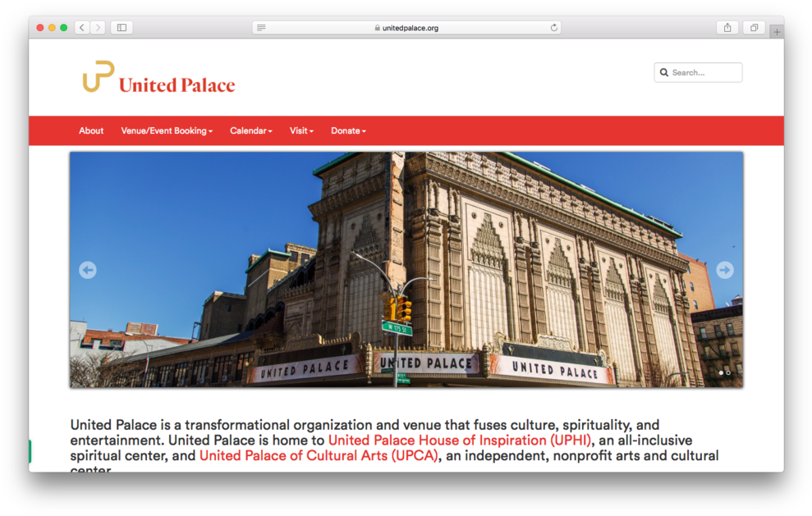Image resolution: width=812 pixels, height=516 pixels.
Task: Click the green fullscreen window button
Action: [x=64, y=27]
